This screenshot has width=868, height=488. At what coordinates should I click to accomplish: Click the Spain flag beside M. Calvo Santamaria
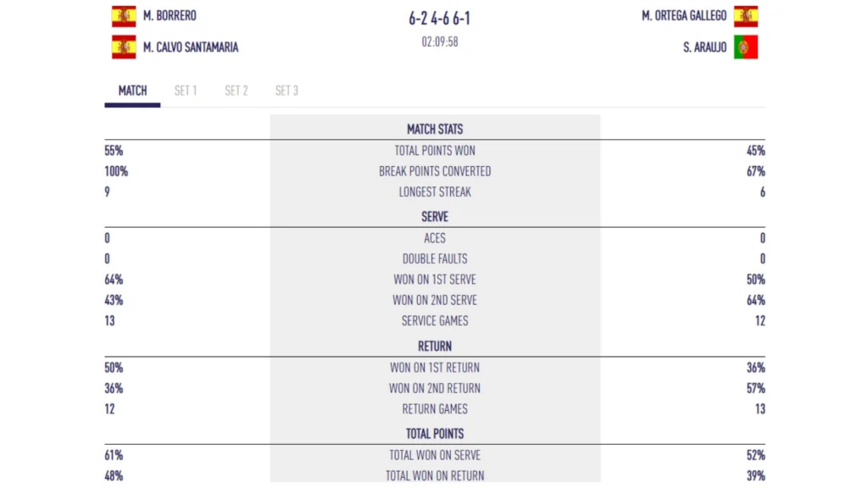(124, 47)
